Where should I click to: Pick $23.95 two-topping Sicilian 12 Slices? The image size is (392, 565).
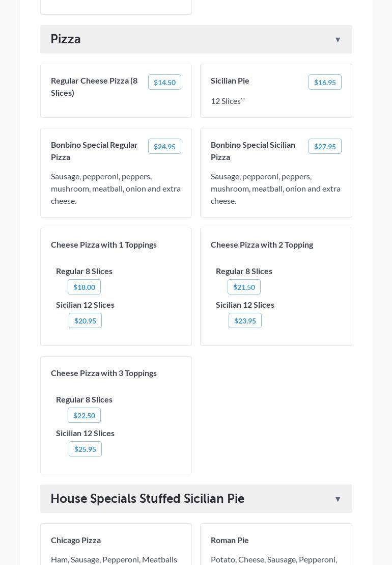(x=245, y=320)
